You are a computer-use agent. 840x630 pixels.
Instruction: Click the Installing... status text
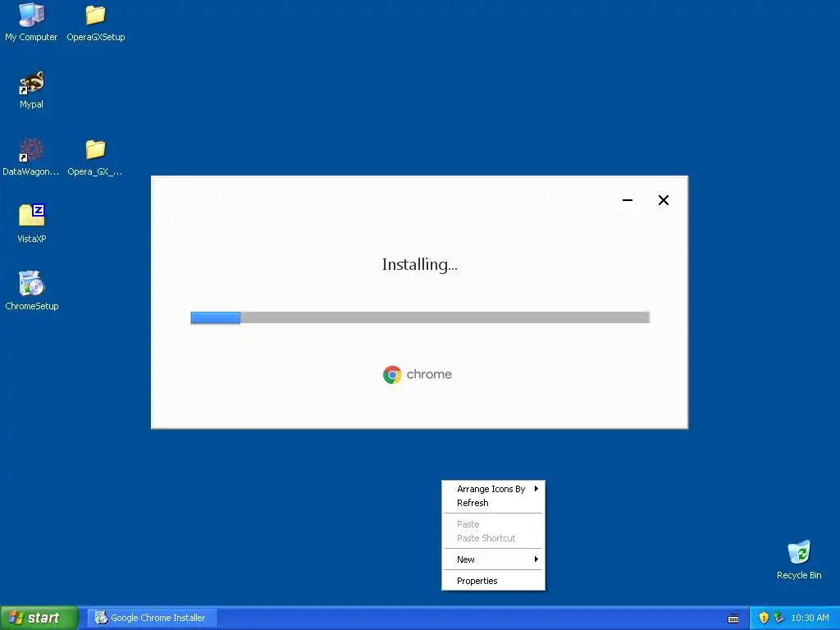[x=419, y=265]
